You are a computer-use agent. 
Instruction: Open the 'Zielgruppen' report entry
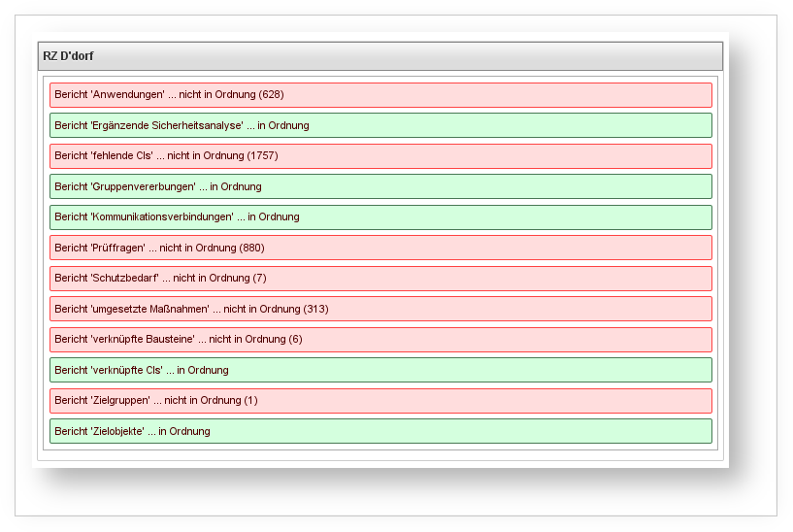tap(380, 401)
